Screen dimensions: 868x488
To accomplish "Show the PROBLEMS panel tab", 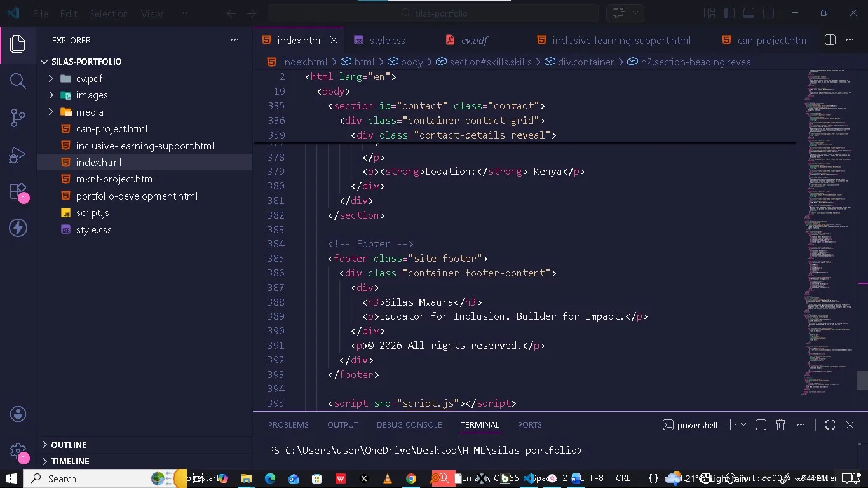I will (288, 425).
